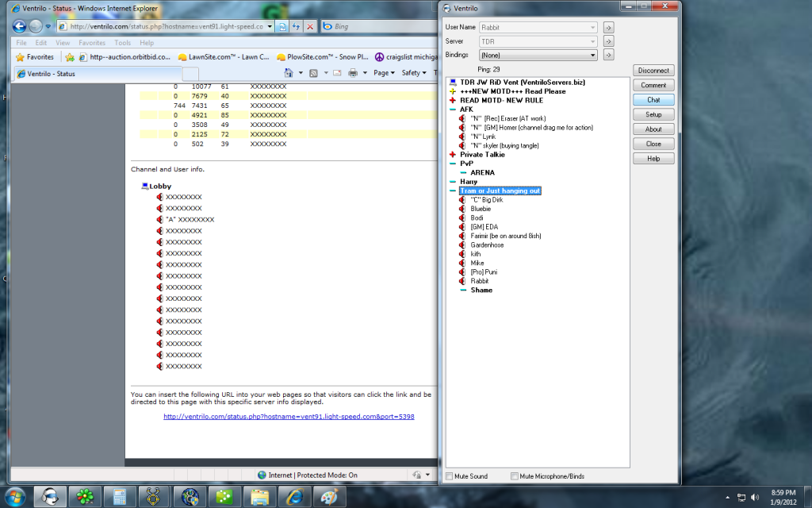
Task: Open the ventrilo.com status.php hyperlink
Action: coord(289,416)
